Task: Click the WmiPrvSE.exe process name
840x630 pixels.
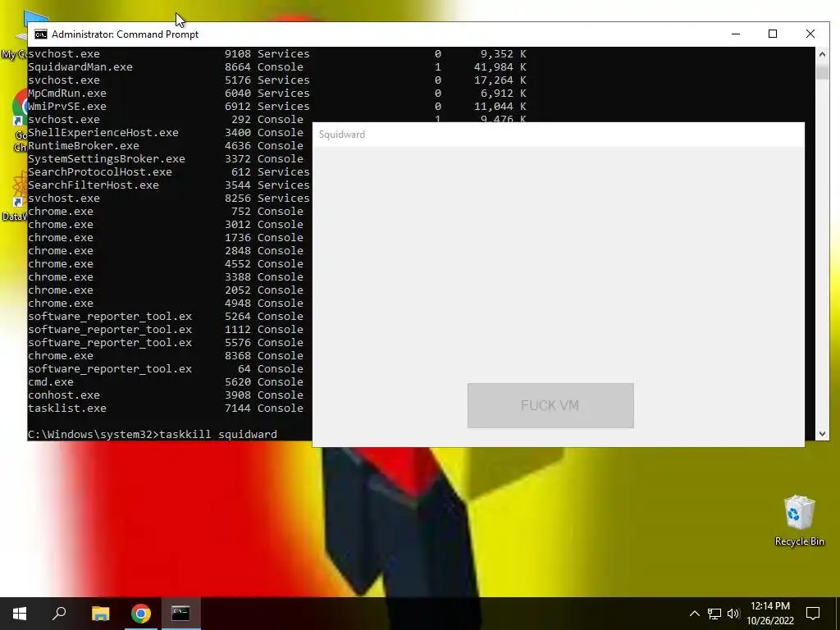Action: pyautogui.click(x=67, y=106)
